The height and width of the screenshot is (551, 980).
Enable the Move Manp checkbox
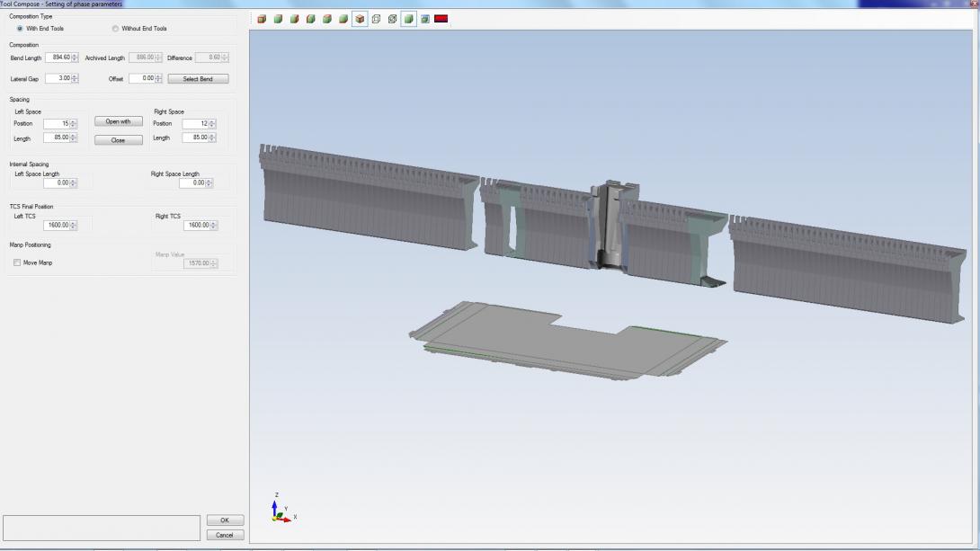pos(17,262)
